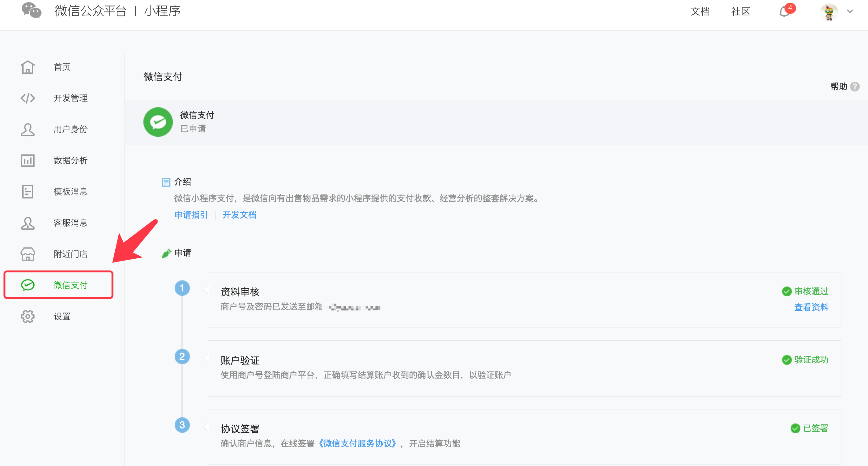Open the 申请指引 link
Image resolution: width=868 pixels, height=466 pixels.
[x=191, y=215]
